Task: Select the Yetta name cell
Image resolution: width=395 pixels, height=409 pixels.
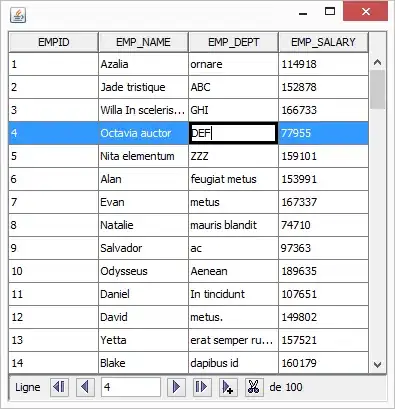Action: click(143, 340)
